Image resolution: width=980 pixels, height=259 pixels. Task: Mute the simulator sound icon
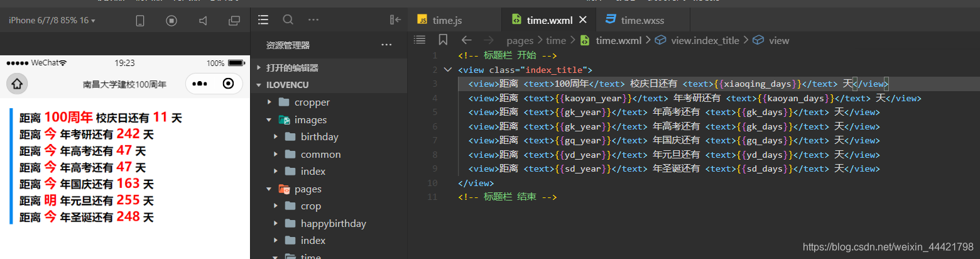203,21
